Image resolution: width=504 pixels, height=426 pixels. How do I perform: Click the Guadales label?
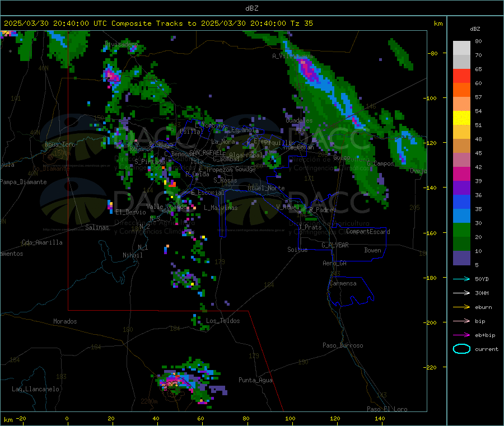point(299,120)
